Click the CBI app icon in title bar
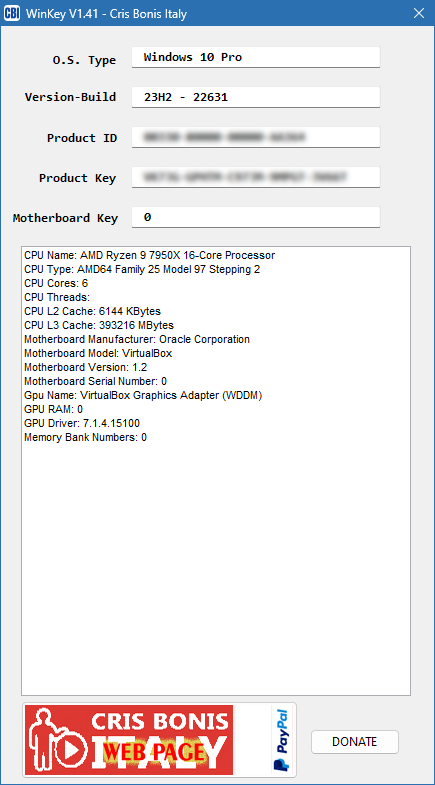The image size is (435, 785). tap(12, 13)
